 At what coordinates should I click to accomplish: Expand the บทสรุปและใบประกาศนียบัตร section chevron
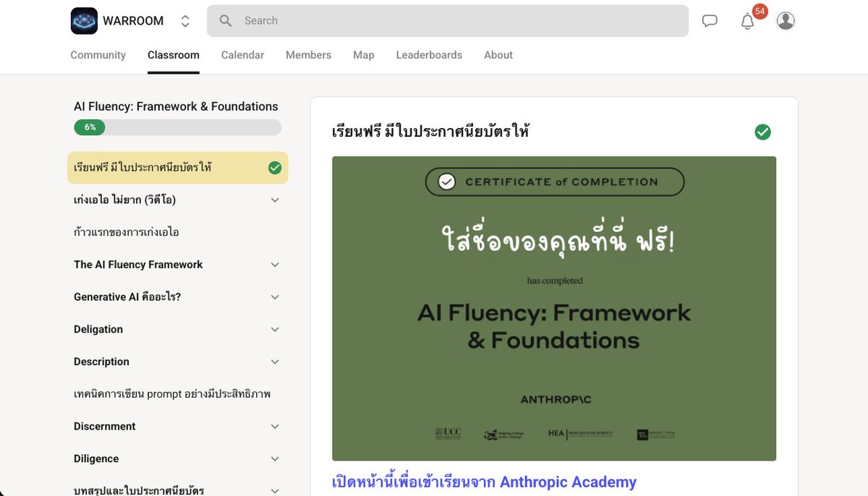(x=275, y=490)
